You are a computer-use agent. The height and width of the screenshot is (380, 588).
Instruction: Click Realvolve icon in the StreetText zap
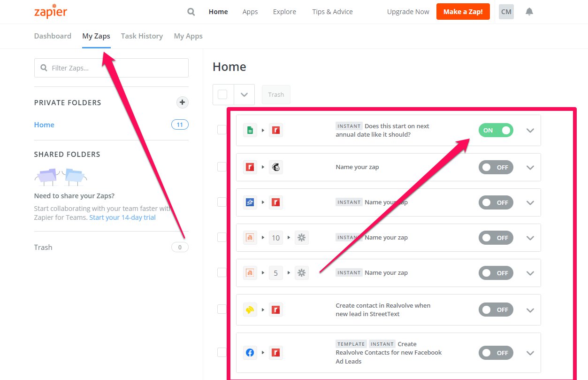click(x=276, y=310)
